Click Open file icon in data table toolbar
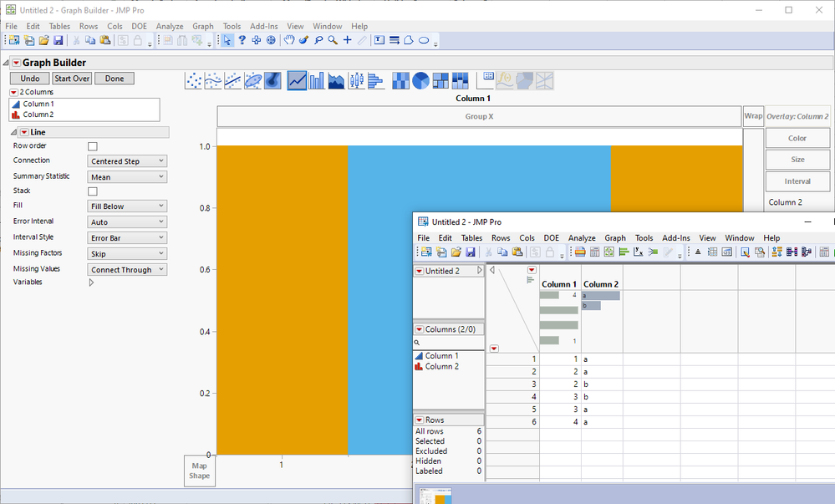This screenshot has width=835, height=504. click(456, 252)
